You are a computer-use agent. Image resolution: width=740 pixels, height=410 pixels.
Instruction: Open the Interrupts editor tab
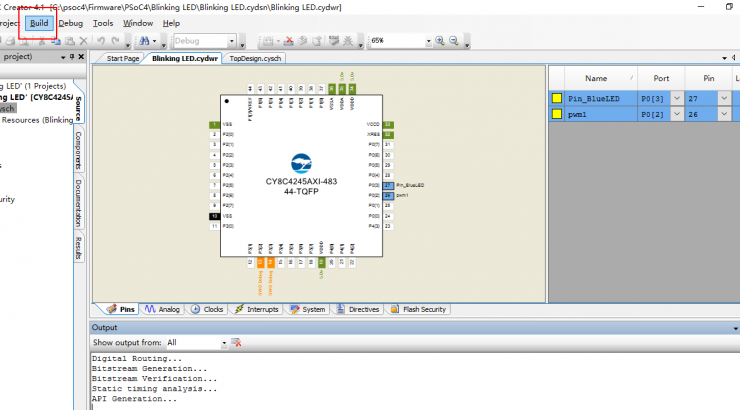(x=257, y=310)
